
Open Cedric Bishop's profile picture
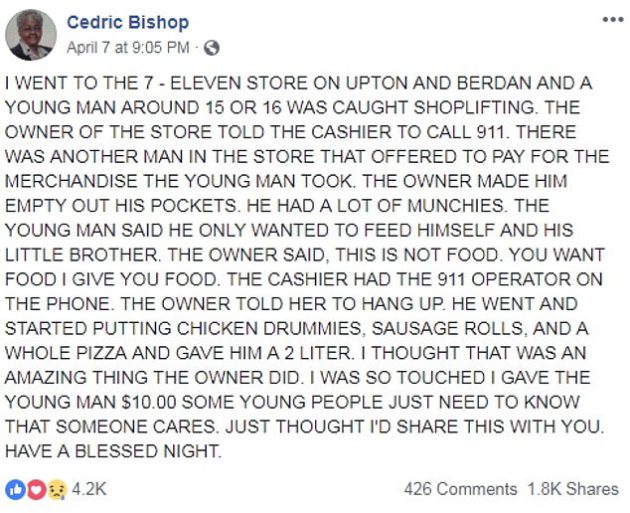31,35
